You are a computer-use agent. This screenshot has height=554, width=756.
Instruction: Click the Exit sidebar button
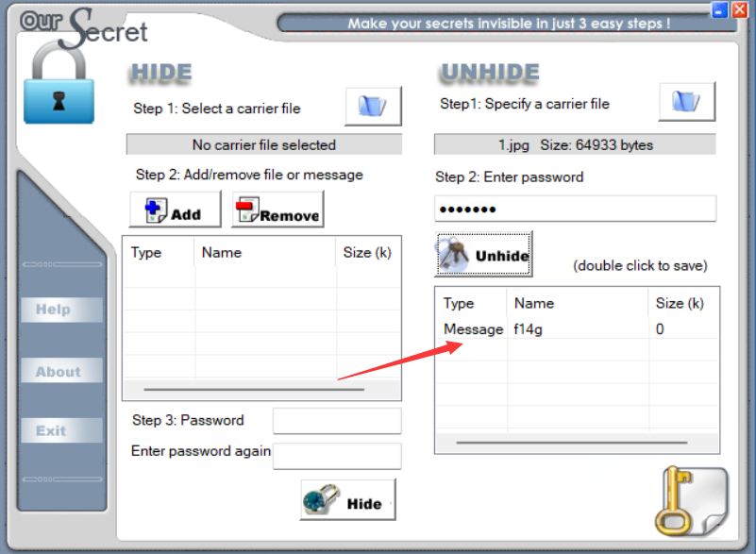61,430
